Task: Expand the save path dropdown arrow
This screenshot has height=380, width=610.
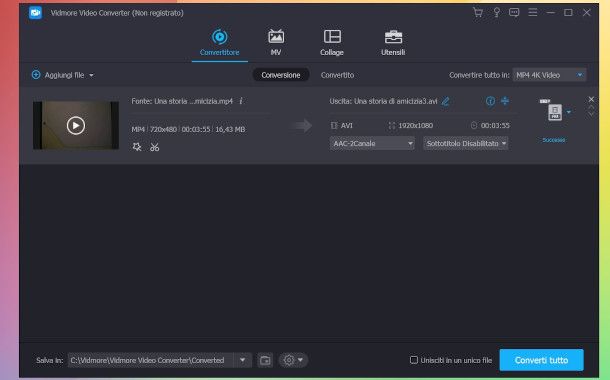Action: coord(242,360)
